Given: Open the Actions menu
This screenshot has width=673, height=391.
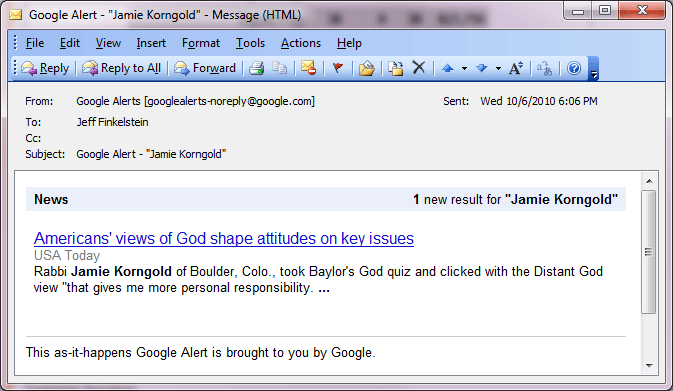Looking at the screenshot, I should [301, 43].
